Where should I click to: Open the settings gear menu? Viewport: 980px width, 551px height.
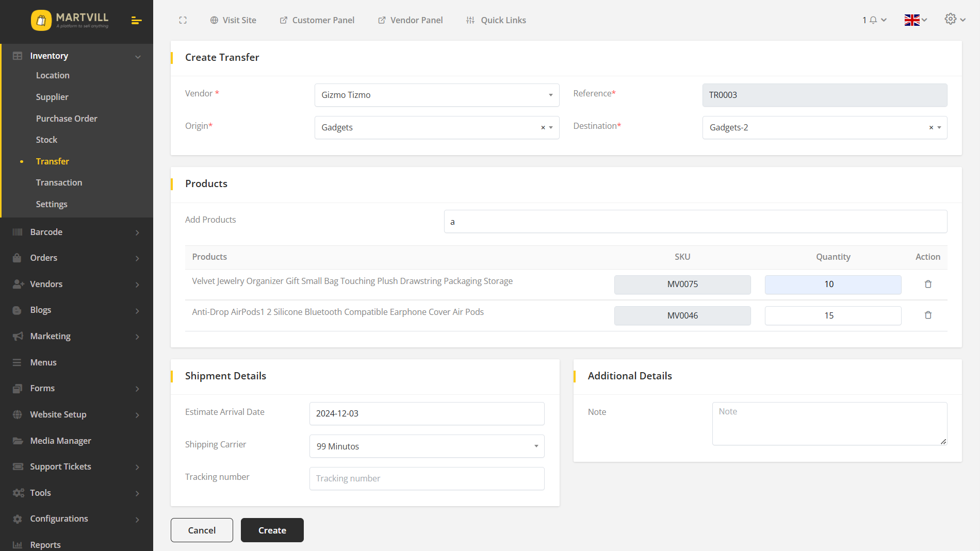(x=954, y=20)
